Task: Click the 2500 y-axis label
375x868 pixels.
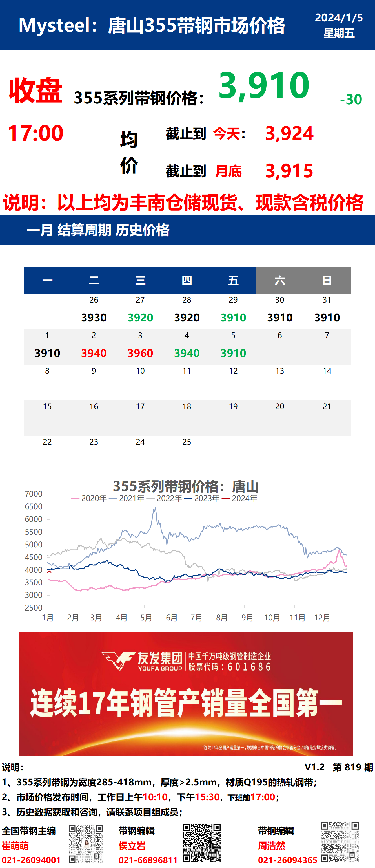Action: (34, 608)
